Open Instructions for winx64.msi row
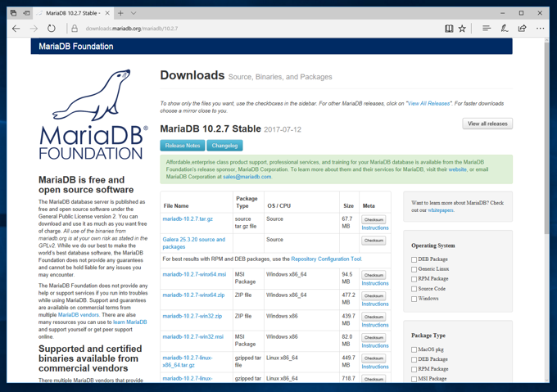Viewport: 557px width, 392px height. click(x=375, y=283)
